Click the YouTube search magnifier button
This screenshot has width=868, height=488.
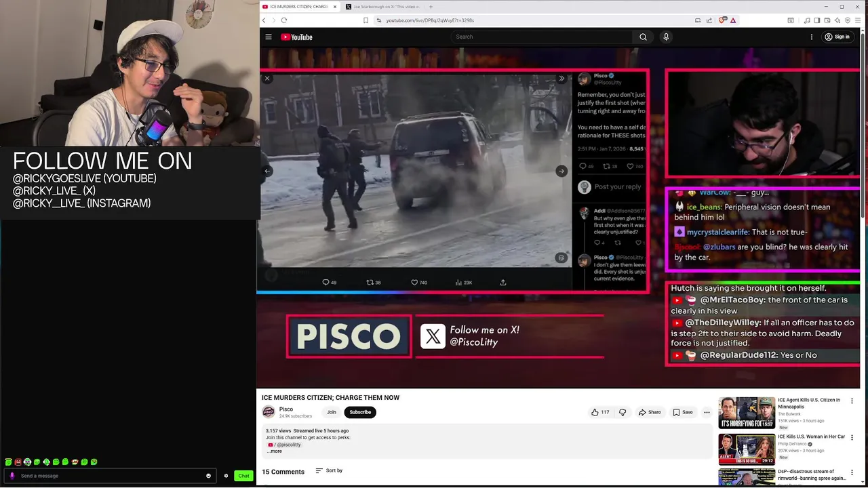coord(643,37)
